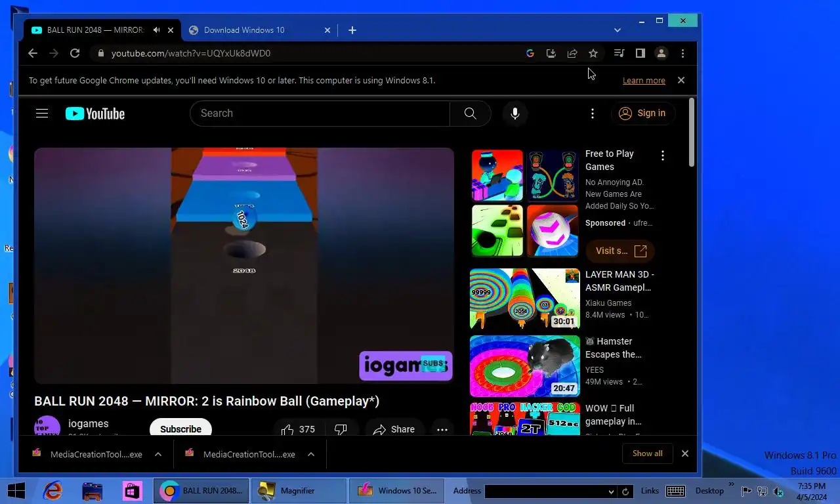Expand first MediaCreationTool download options arrow
This screenshot has height=504, width=840.
158,454
